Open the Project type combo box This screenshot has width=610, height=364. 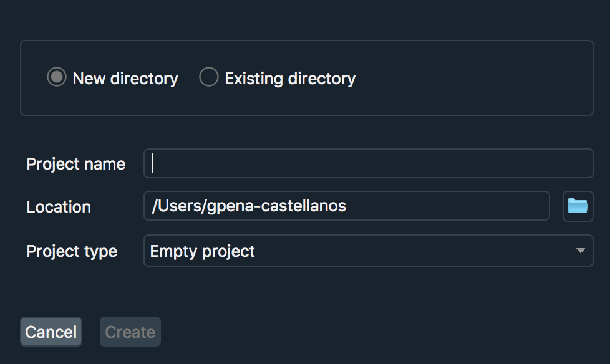pyautogui.click(x=368, y=251)
